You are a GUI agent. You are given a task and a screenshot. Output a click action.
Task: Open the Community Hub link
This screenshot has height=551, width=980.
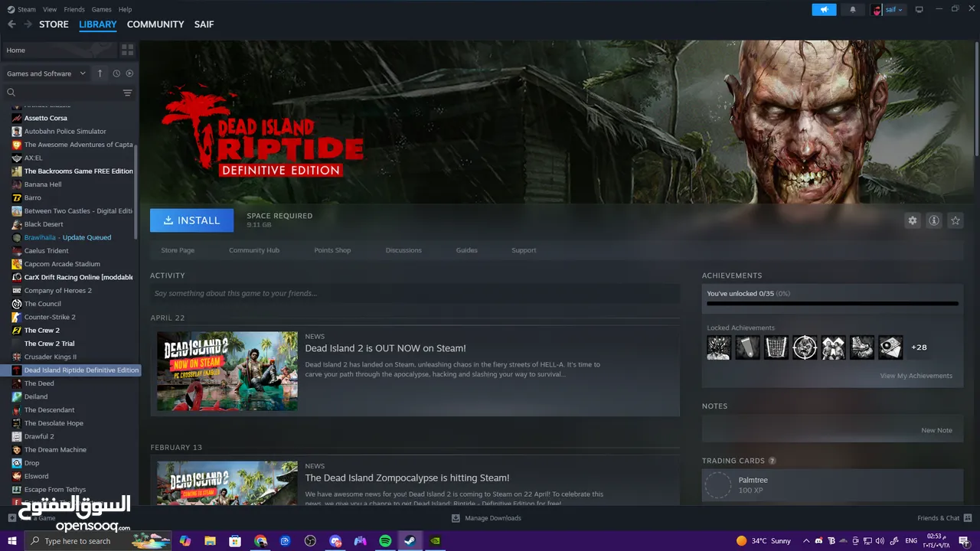254,250
